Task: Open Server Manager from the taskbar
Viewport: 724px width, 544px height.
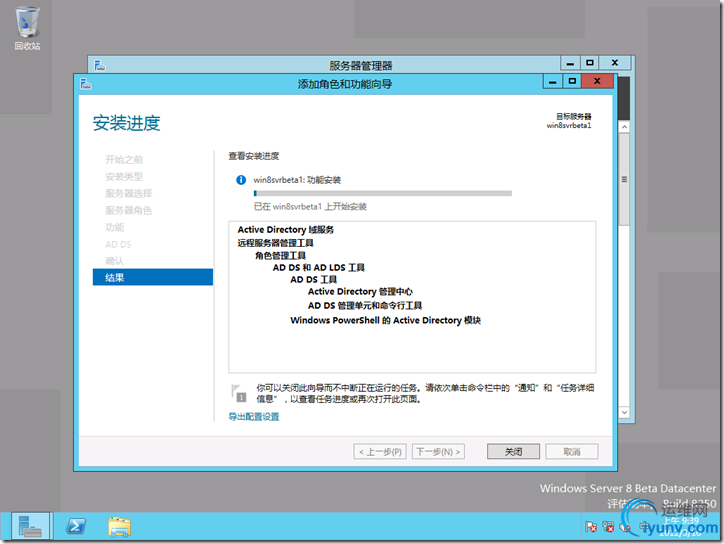Action: click(30, 526)
